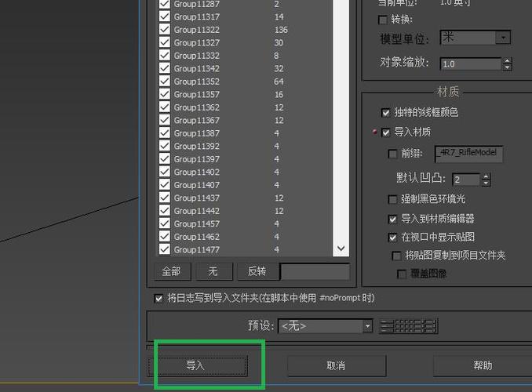Uncheck the Group11362 checkbox
Screen dimensions: 532x392
tap(165, 107)
